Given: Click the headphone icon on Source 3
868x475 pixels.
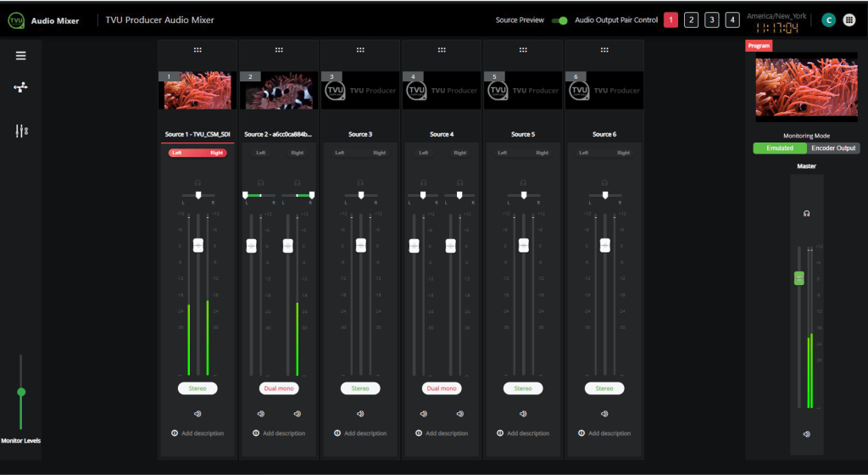Looking at the screenshot, I should click(360, 182).
